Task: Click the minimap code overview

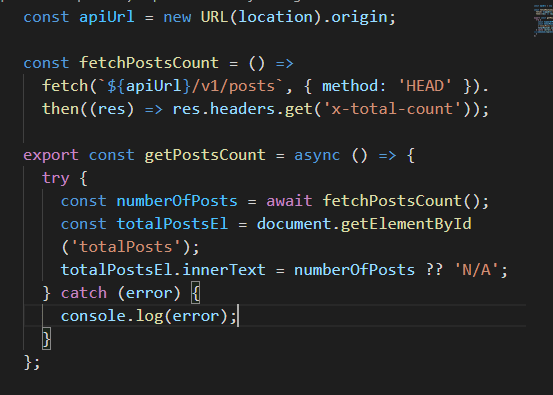Action: pos(543,20)
